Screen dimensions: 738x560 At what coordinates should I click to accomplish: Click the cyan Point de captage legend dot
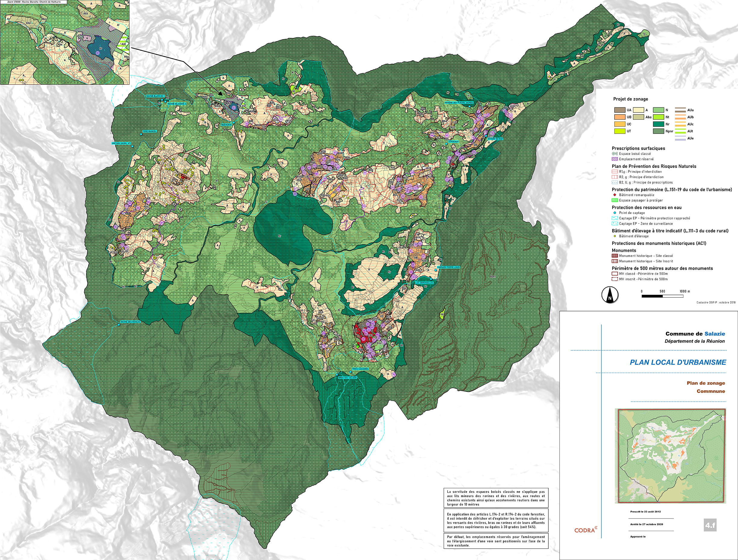click(x=615, y=213)
